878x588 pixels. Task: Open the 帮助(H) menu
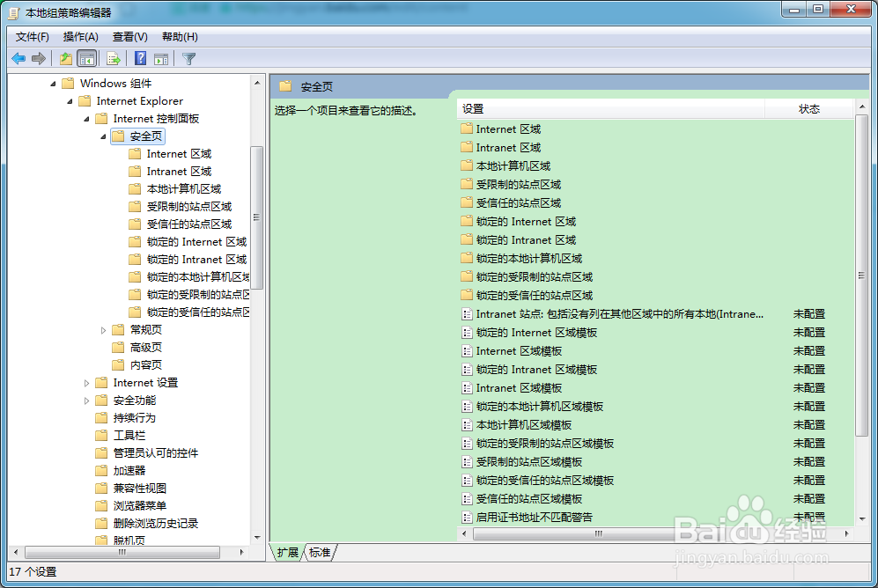[180, 37]
